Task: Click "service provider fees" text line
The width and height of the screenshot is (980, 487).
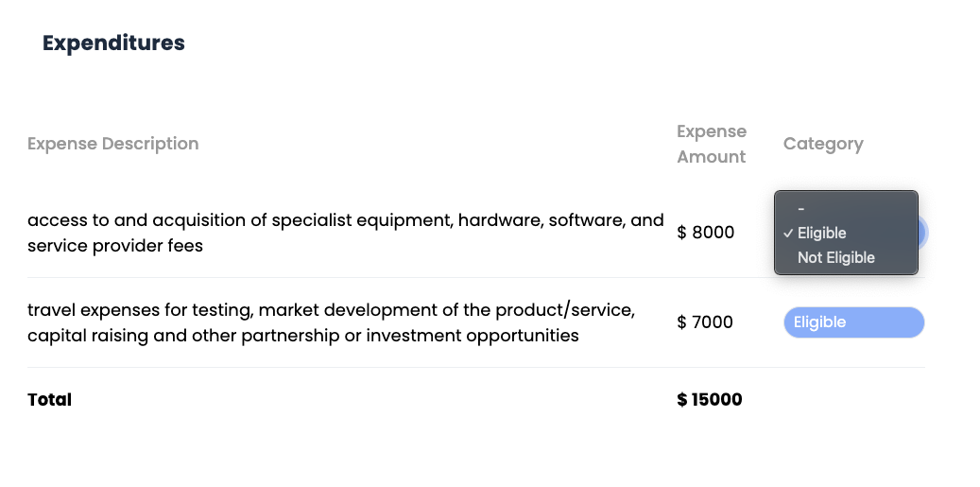Action: pyautogui.click(x=115, y=246)
